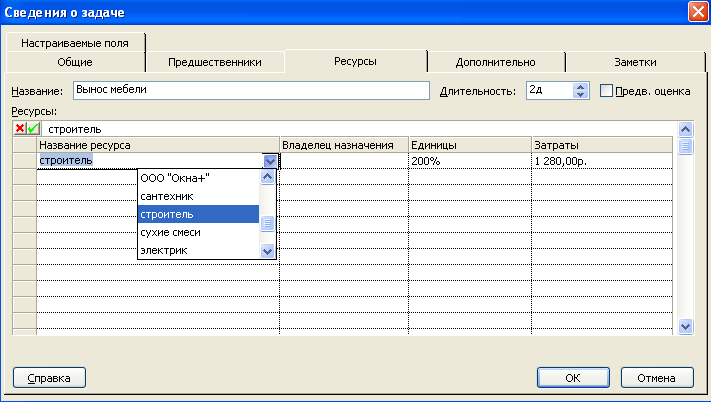Click the Затраты column header
The image size is (711, 402).
(x=602, y=145)
